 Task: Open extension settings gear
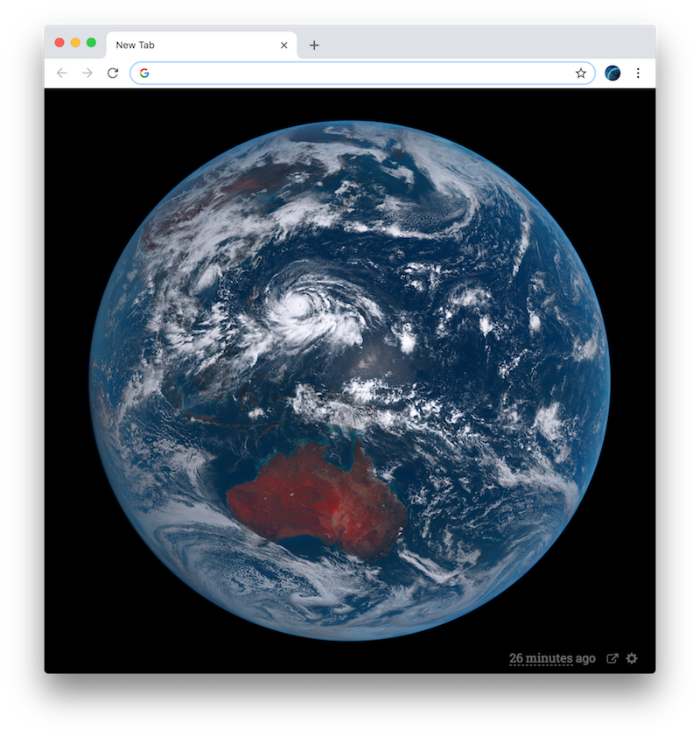pyautogui.click(x=632, y=658)
